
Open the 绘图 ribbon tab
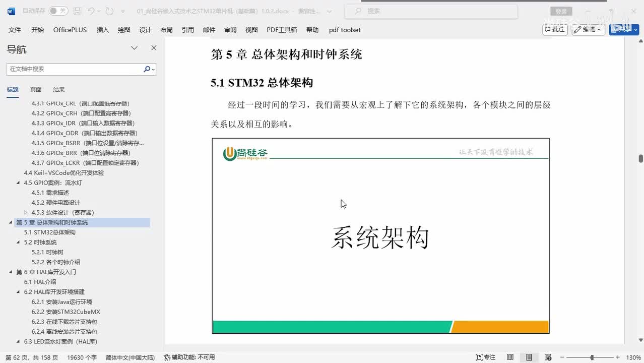pyautogui.click(x=124, y=30)
